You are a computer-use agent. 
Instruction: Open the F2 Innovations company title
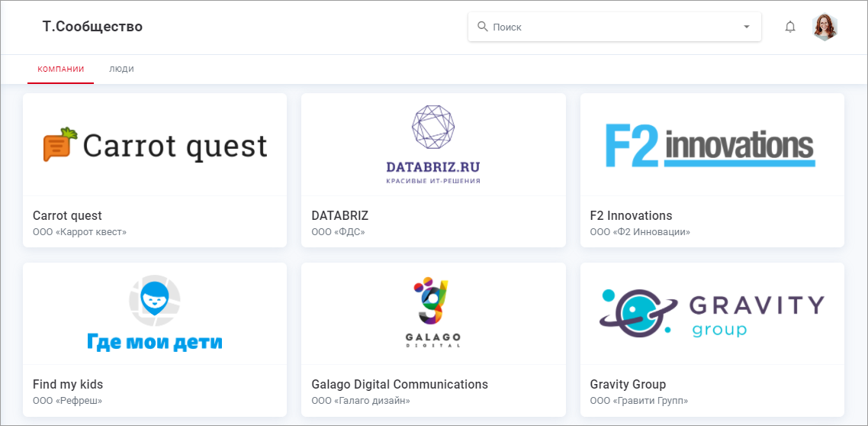tap(631, 215)
